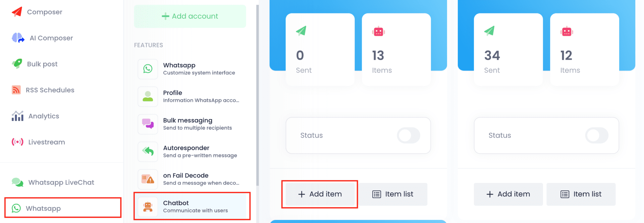Select on Fail Decode feature entry
644x223 pixels.
[x=192, y=179]
